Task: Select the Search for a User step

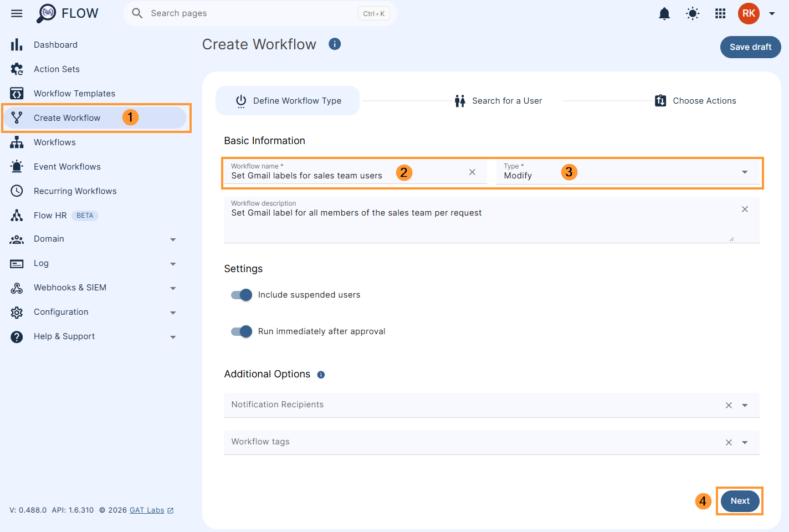Action: click(498, 101)
